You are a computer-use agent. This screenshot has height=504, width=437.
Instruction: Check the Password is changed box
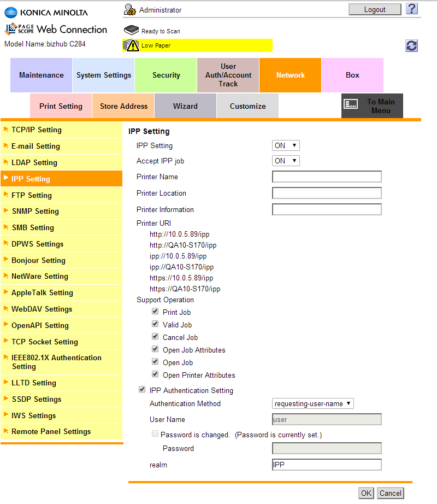155,433
